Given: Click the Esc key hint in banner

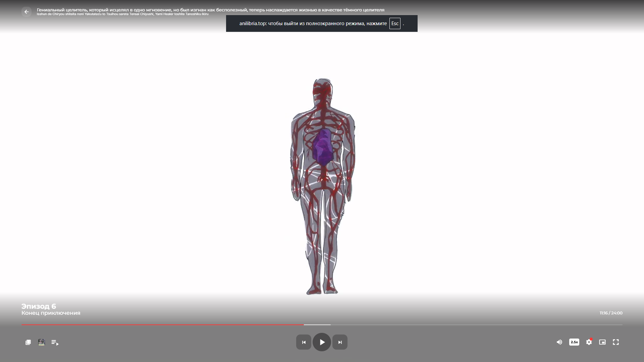Looking at the screenshot, I should [x=395, y=23].
